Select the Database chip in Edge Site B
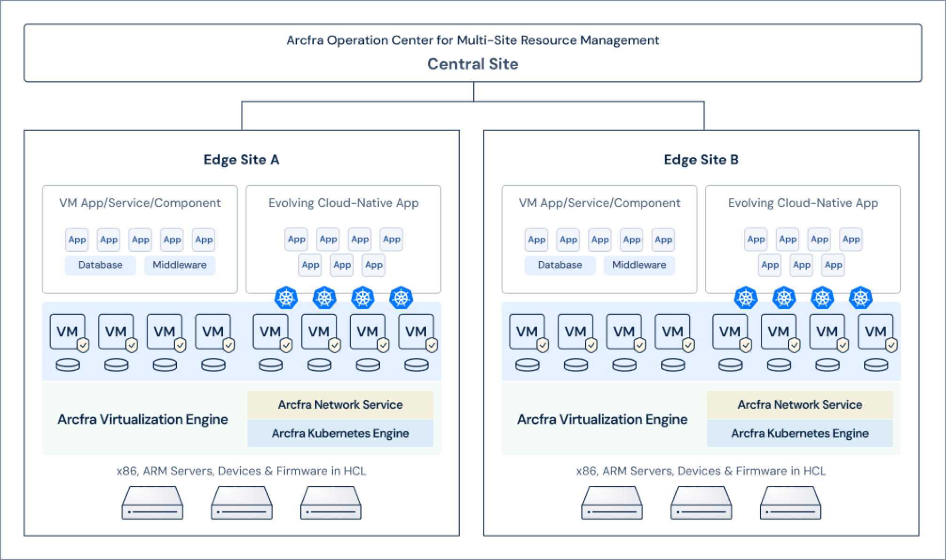The width and height of the screenshot is (946, 560). click(x=560, y=265)
